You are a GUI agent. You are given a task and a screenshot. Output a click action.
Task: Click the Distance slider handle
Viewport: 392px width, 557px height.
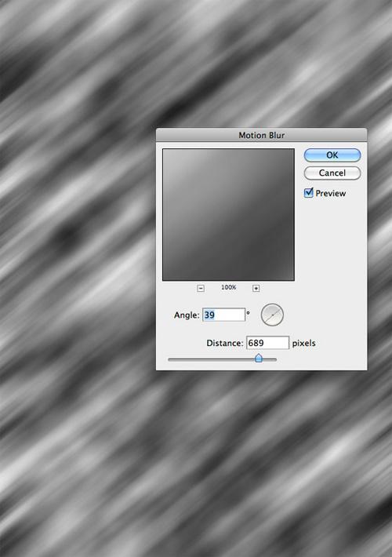(259, 358)
